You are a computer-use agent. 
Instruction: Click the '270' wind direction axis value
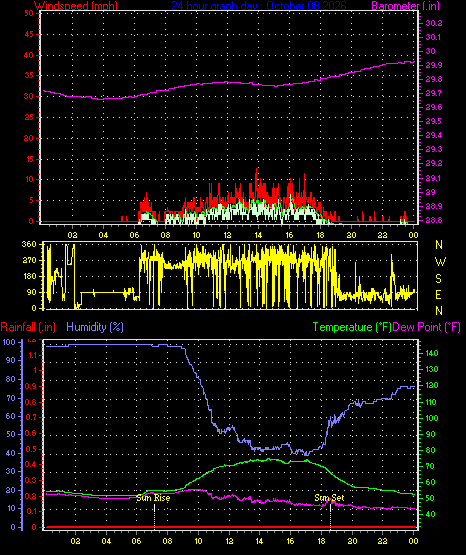(29, 261)
